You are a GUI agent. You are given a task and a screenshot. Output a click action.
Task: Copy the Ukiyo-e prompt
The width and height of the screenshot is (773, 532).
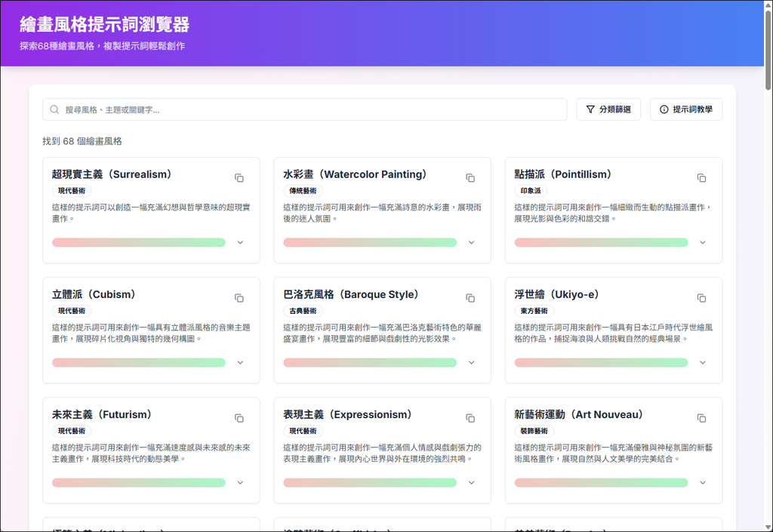point(701,298)
